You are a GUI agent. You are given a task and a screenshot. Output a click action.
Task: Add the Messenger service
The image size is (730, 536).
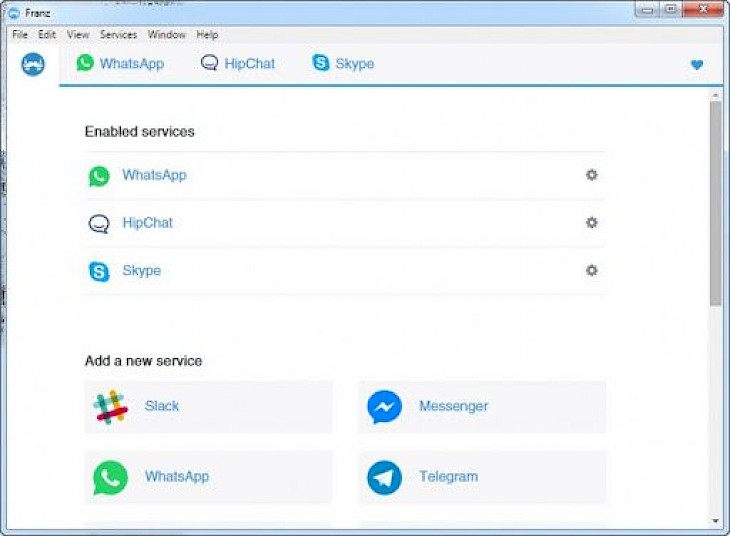click(482, 407)
